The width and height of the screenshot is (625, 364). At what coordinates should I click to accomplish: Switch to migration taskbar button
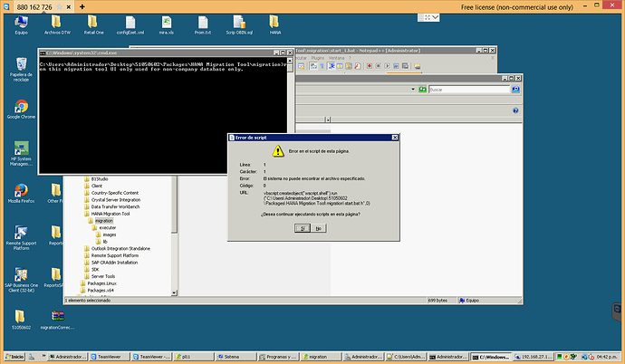321,357
